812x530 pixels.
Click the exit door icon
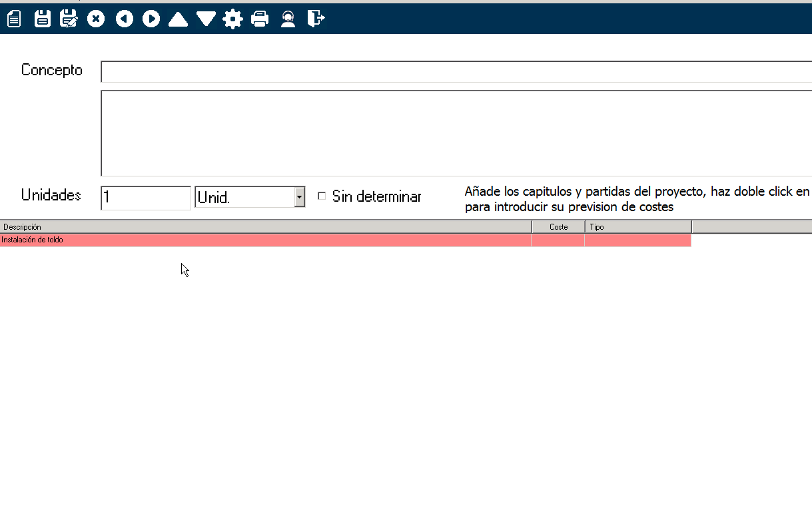pyautogui.click(x=316, y=19)
